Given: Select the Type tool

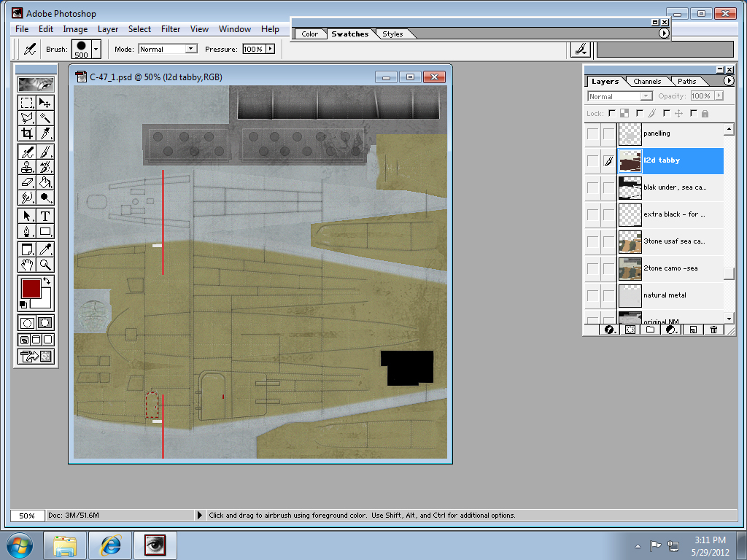Looking at the screenshot, I should [x=44, y=216].
